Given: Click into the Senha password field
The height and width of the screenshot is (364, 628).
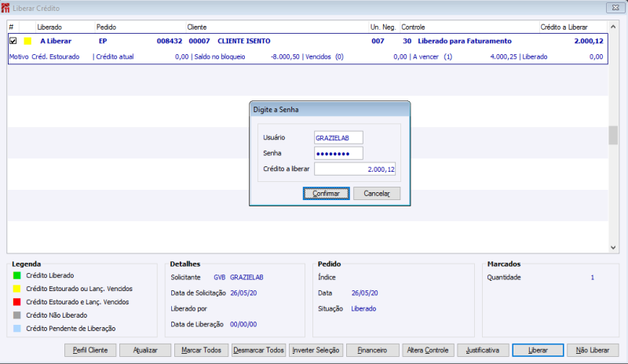Looking at the screenshot, I should pos(338,154).
